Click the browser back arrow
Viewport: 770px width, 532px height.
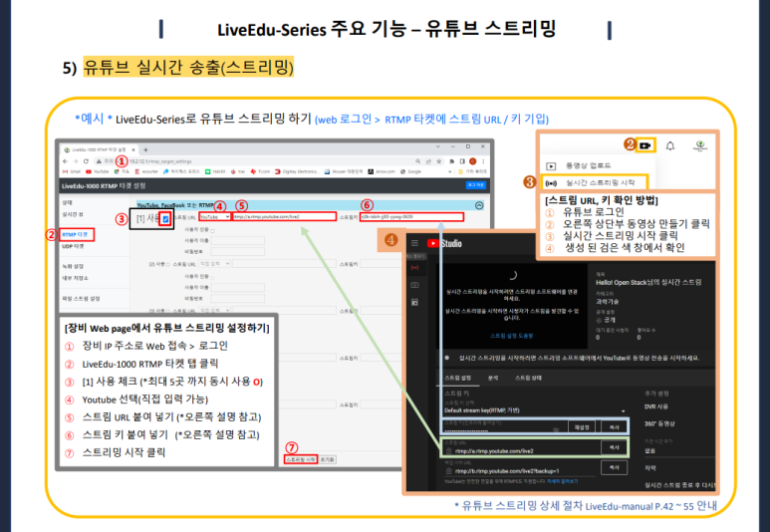[66, 161]
